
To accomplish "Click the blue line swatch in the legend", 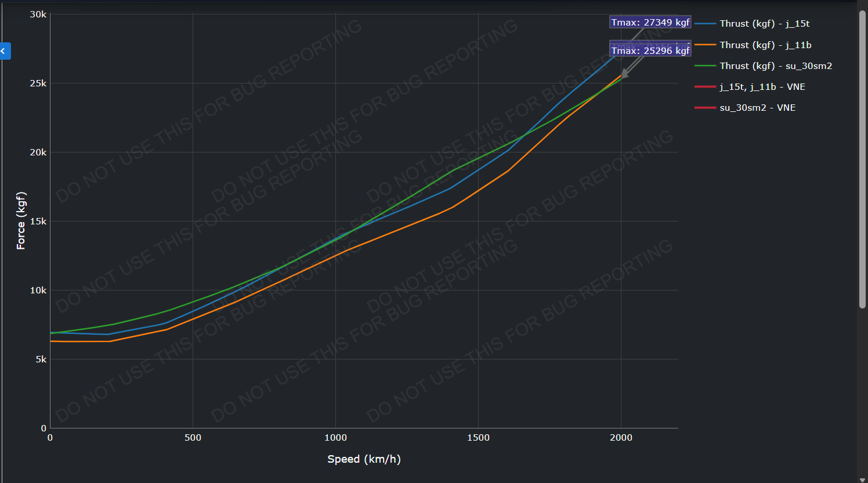I will [705, 24].
